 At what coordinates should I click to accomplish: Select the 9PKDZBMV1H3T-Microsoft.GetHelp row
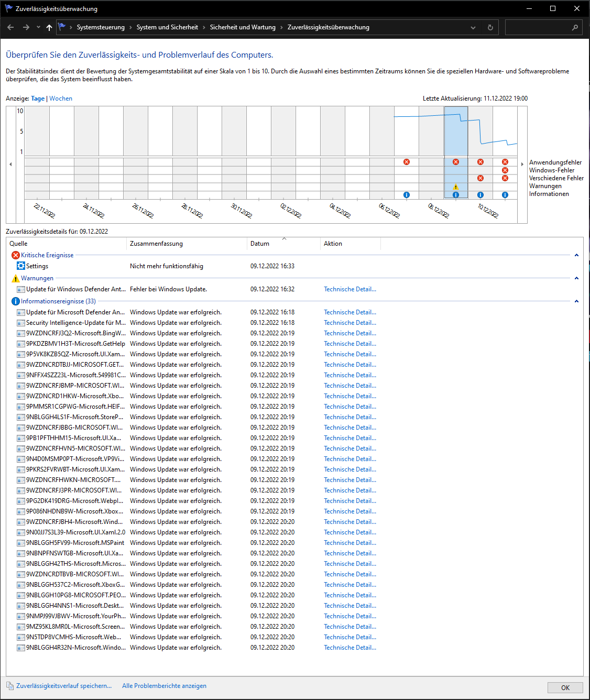point(293,344)
